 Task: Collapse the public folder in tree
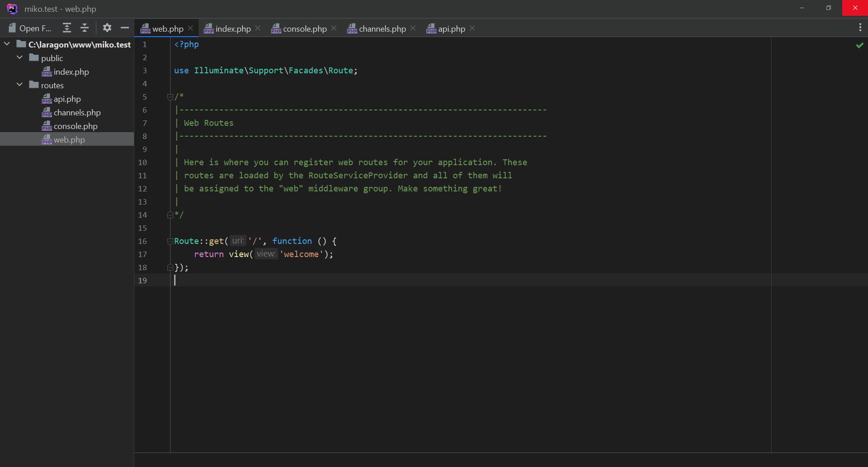coord(19,57)
